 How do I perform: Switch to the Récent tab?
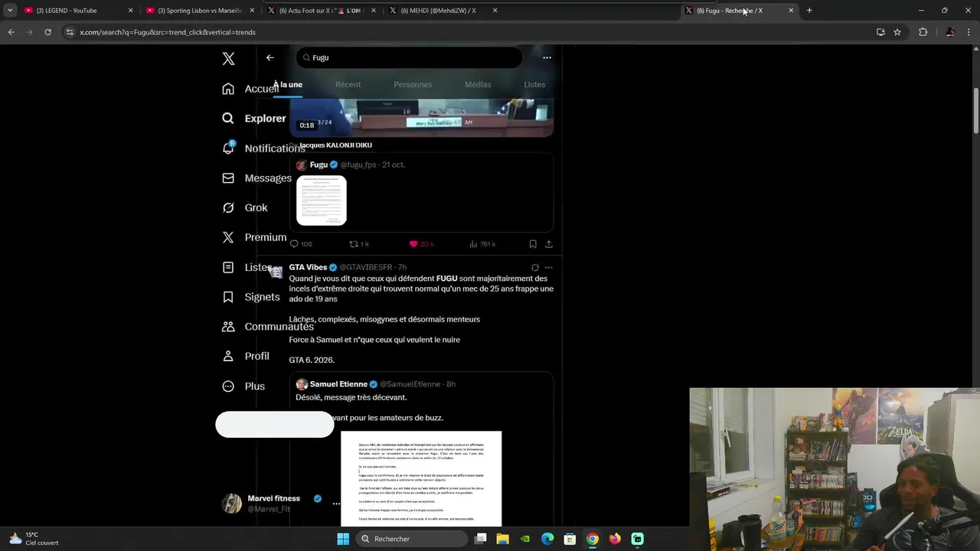(x=348, y=84)
